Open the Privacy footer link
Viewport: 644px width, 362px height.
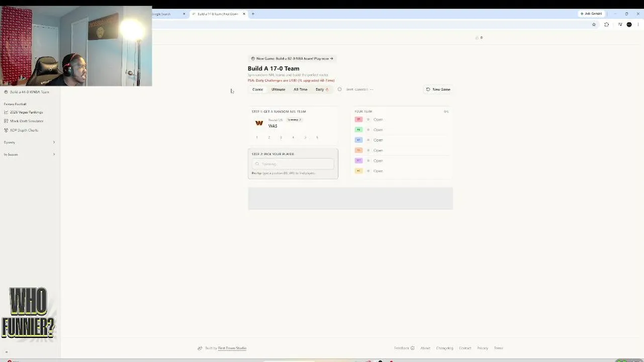click(483, 348)
